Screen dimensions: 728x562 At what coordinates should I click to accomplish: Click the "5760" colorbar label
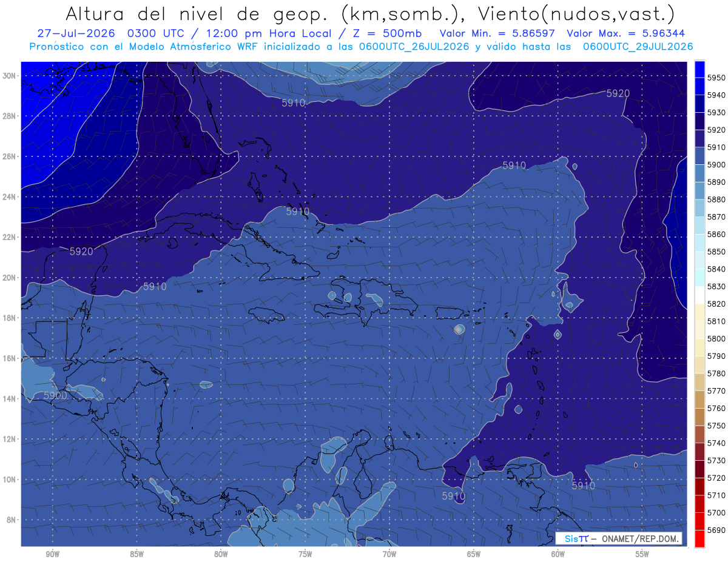716,408
